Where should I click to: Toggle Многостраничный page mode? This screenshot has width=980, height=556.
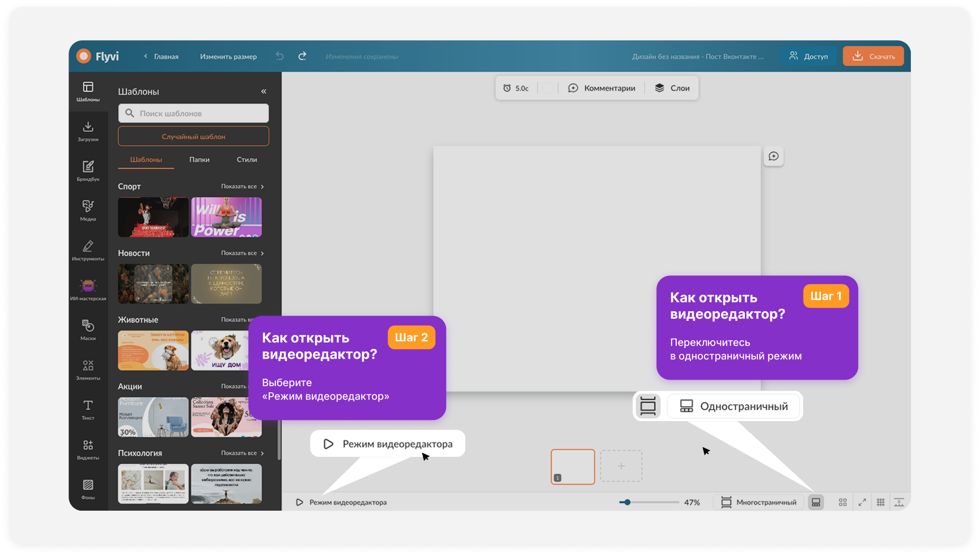click(x=759, y=502)
